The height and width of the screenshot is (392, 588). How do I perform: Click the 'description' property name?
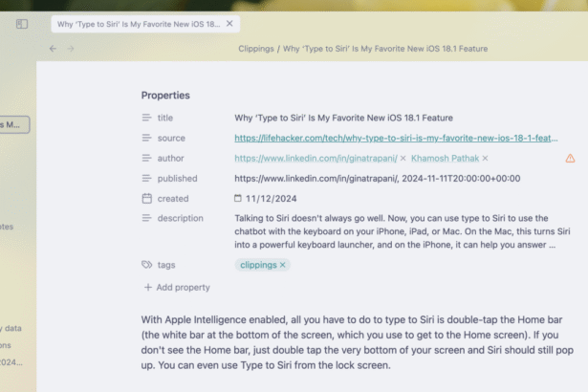(x=180, y=218)
